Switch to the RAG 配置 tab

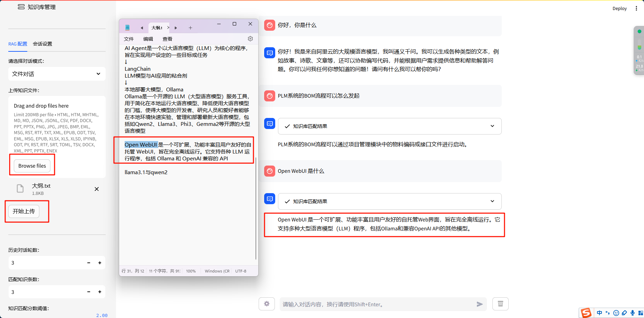coord(18,44)
